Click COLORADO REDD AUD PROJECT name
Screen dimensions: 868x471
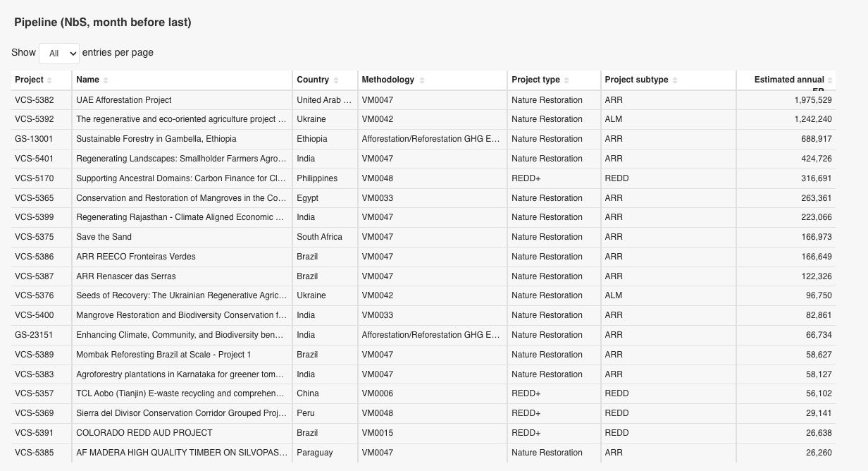pos(144,433)
